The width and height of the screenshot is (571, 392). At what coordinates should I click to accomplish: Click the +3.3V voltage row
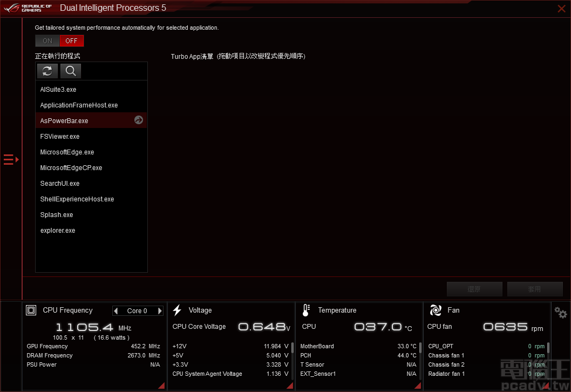(x=230, y=364)
